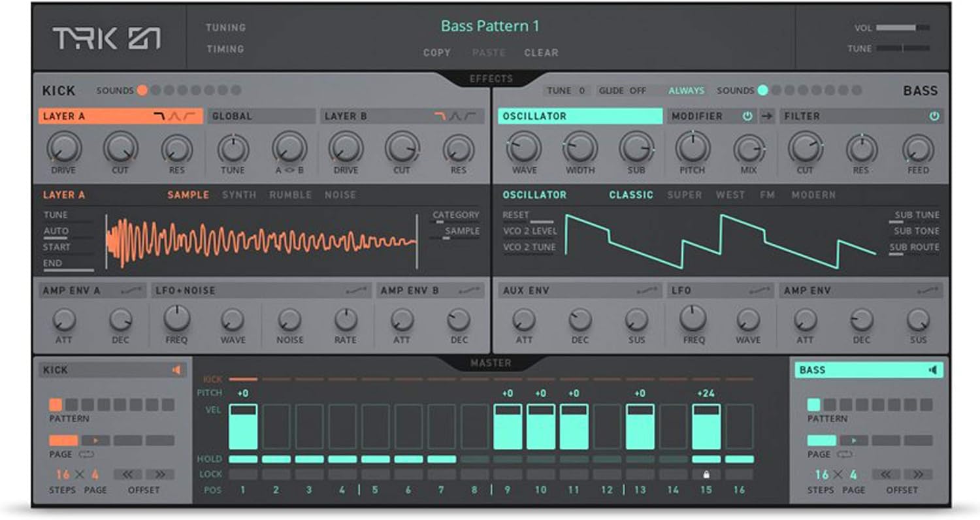Open the CATEGORY selector for the kick sample
This screenshot has height=520, width=980.
455,214
